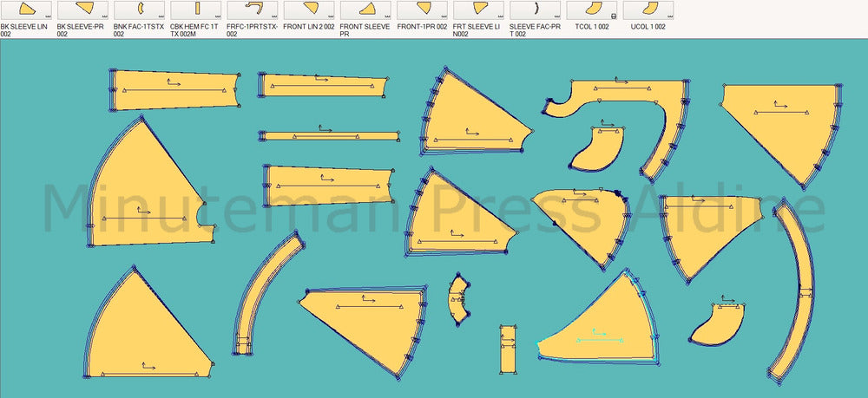
Task: Click the FRONT SLEEVE PR piece icon
Action: coord(367,10)
